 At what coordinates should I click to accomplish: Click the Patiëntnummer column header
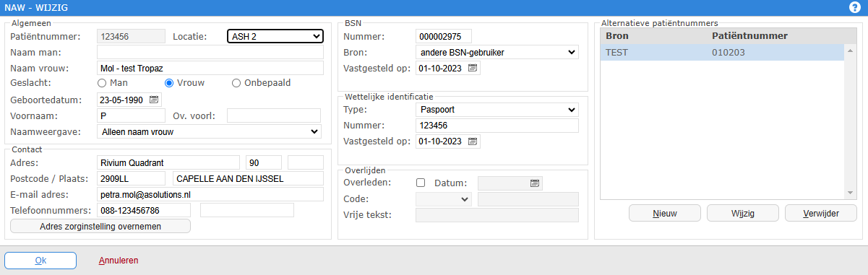pyautogui.click(x=749, y=36)
